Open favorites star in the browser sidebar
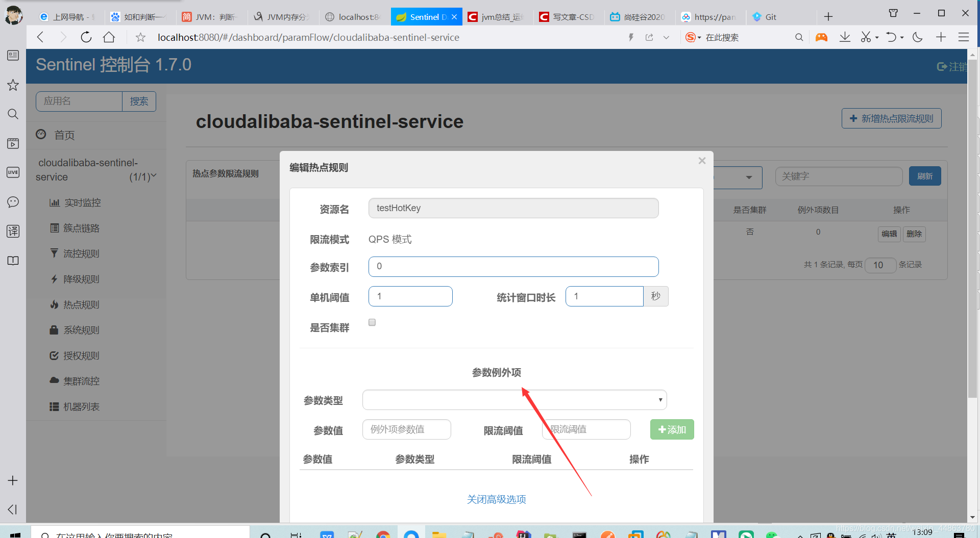The image size is (980, 538). pos(13,85)
